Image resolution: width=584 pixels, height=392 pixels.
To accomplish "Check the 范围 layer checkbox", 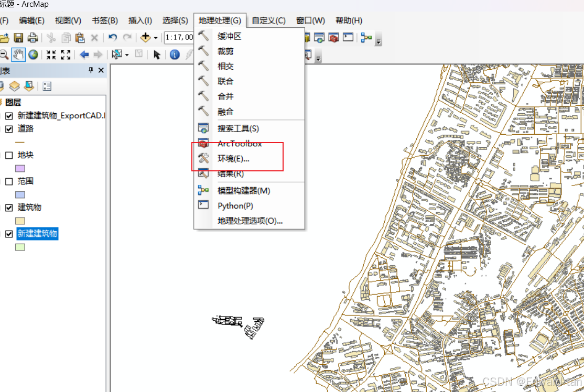I will (x=9, y=181).
